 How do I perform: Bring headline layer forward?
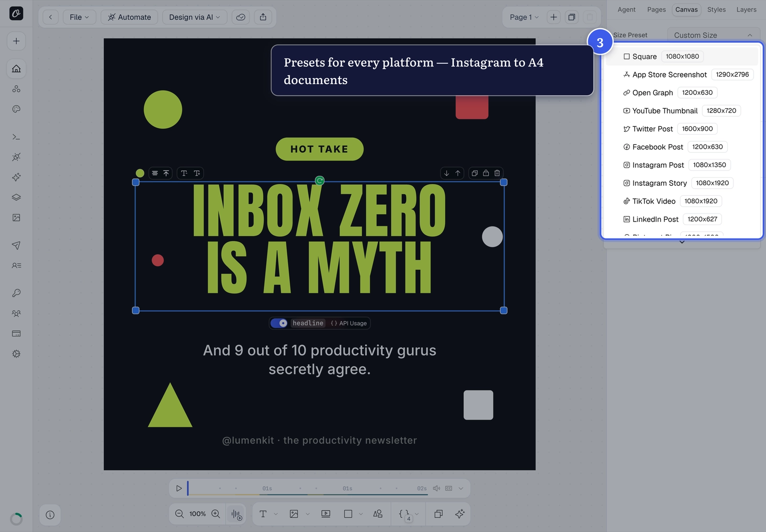(x=458, y=173)
